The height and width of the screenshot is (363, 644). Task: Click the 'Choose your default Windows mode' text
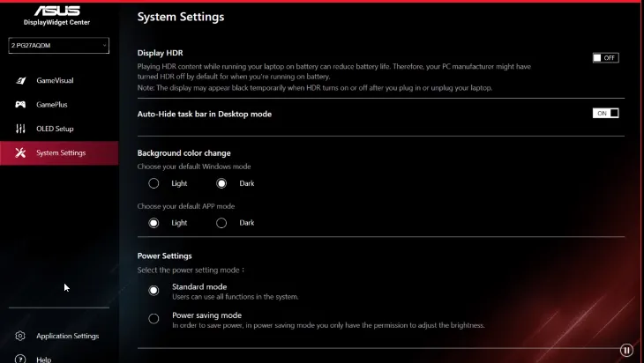pyautogui.click(x=194, y=167)
